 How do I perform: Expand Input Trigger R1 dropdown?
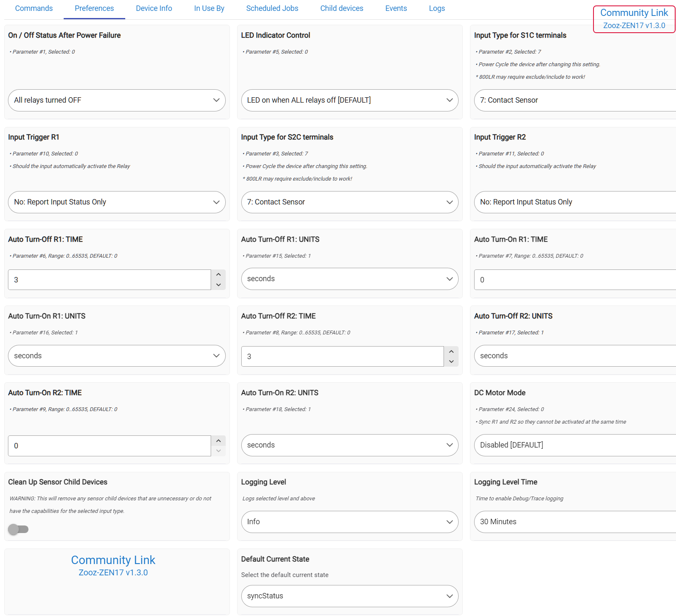point(116,202)
